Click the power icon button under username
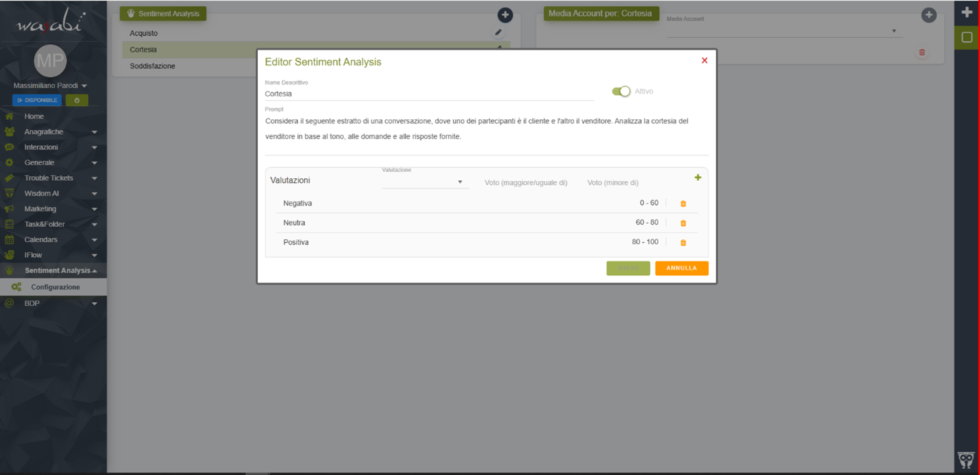The height and width of the screenshot is (475, 980). (77, 100)
